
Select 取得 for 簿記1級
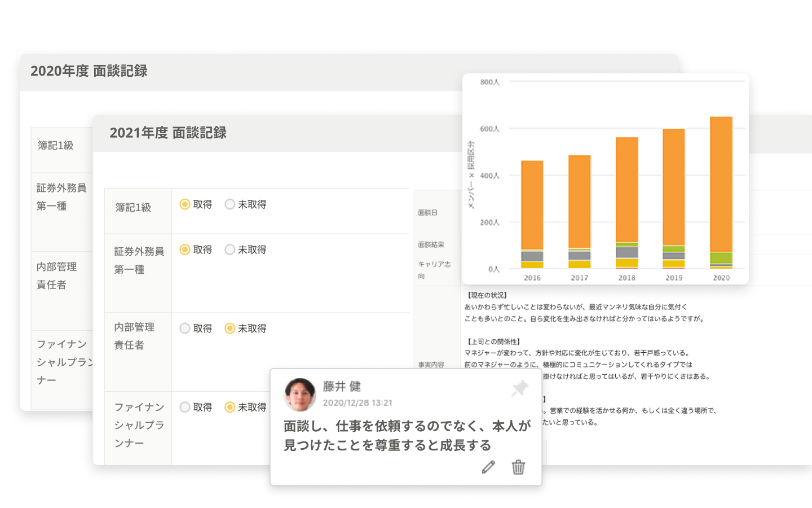click(185, 204)
